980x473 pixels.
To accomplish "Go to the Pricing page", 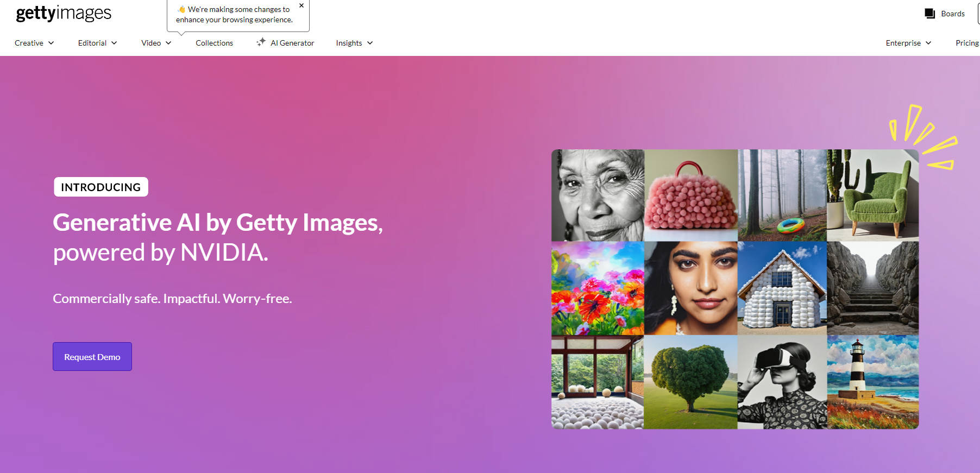I will (967, 43).
